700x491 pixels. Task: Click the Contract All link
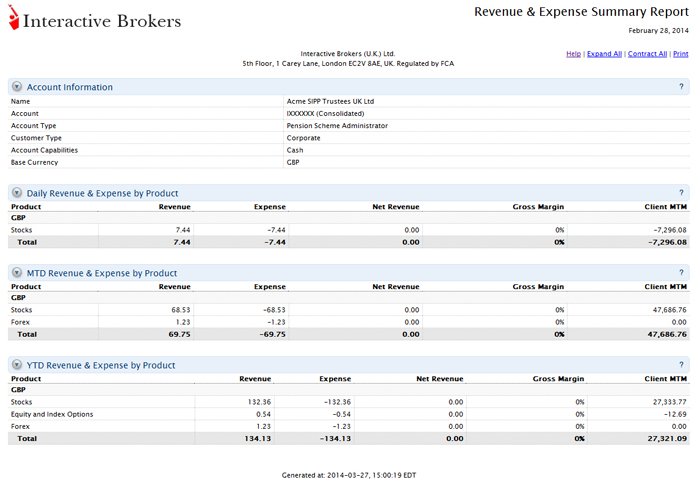[x=647, y=54]
